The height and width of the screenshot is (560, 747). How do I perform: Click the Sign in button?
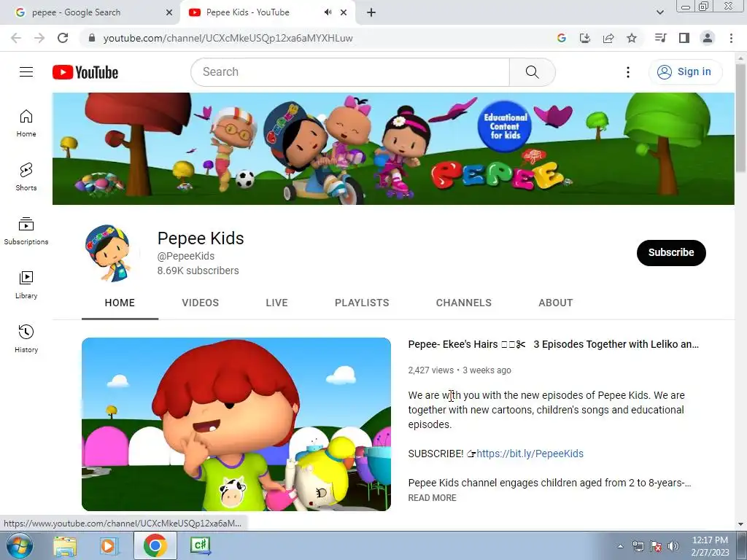[x=685, y=72]
